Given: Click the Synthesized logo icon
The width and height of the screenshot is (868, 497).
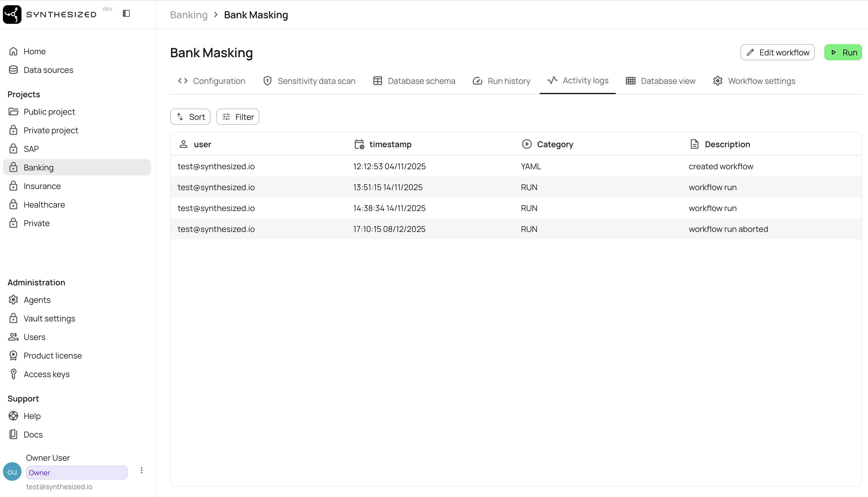Looking at the screenshot, I should [x=12, y=14].
